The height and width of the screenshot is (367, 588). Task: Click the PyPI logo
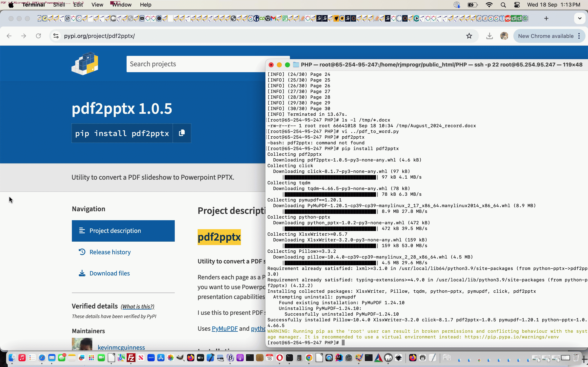pyautogui.click(x=85, y=64)
